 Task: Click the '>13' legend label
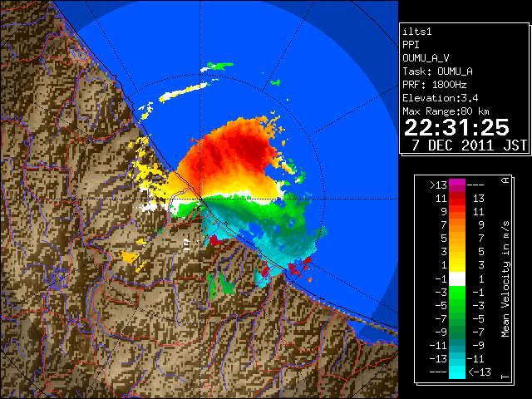[438, 185]
